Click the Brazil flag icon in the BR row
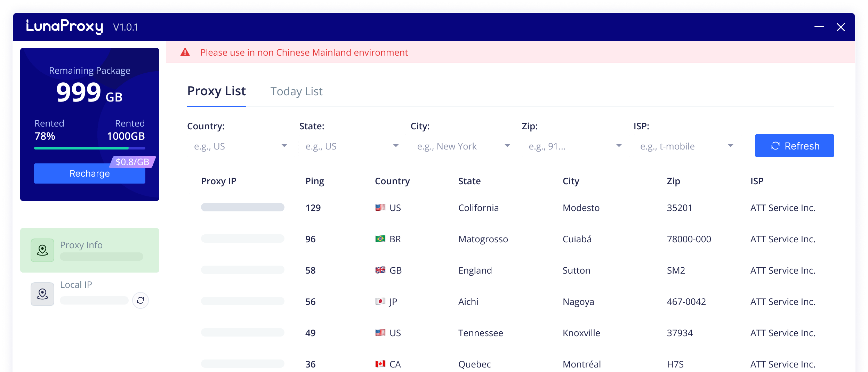Screen dimensions: 868x372 (x=380, y=239)
